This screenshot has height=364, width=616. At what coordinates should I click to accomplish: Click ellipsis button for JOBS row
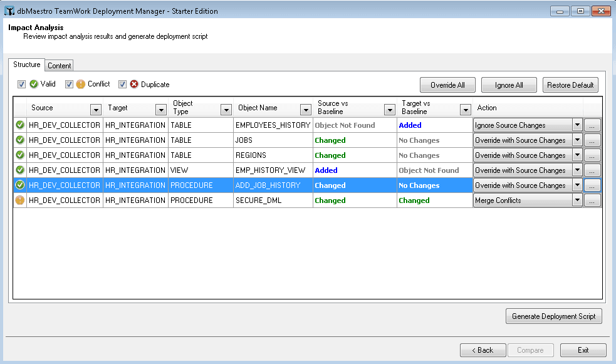(x=592, y=140)
